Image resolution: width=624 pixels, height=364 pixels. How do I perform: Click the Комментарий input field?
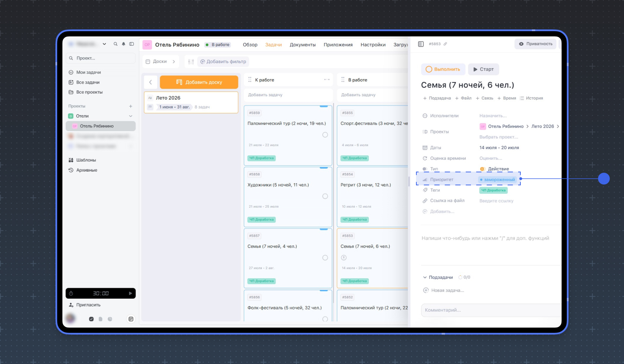(x=491, y=310)
